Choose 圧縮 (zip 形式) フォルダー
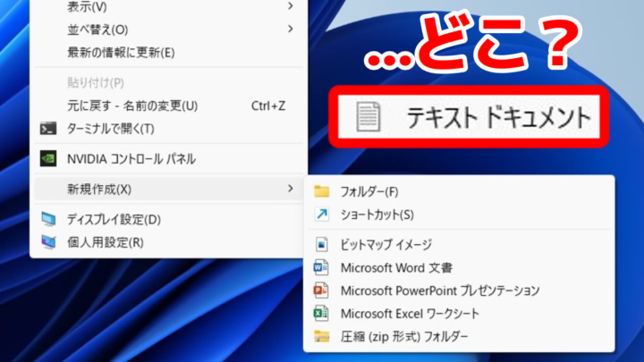 click(403, 337)
